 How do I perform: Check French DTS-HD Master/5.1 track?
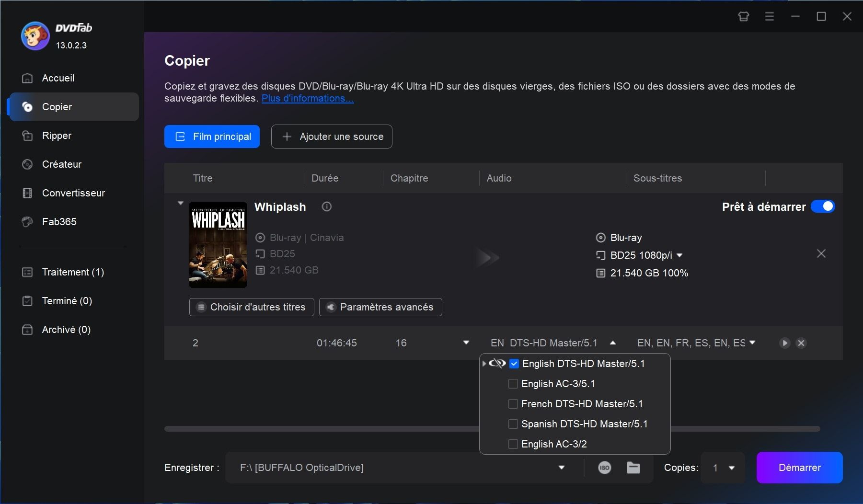click(513, 404)
